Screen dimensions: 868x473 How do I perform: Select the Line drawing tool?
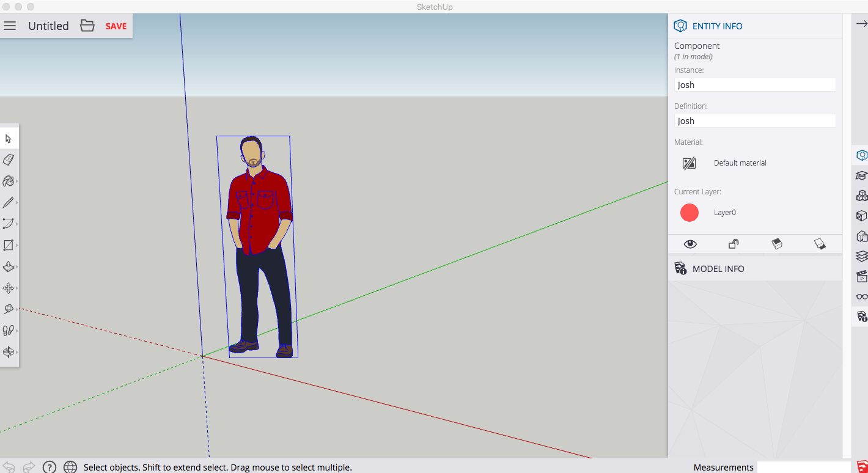click(x=9, y=202)
